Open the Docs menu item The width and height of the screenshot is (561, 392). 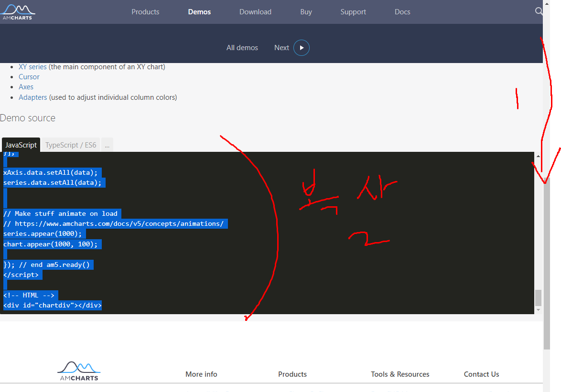point(402,12)
